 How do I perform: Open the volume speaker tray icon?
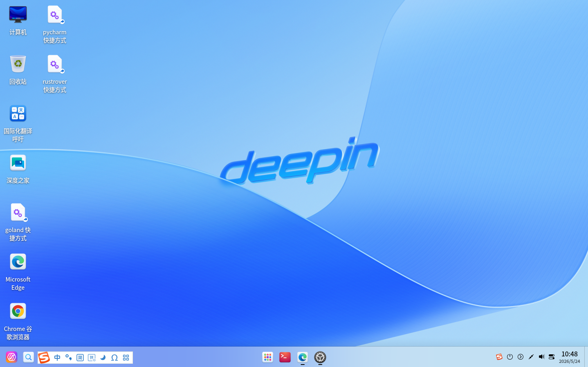pyautogui.click(x=541, y=357)
